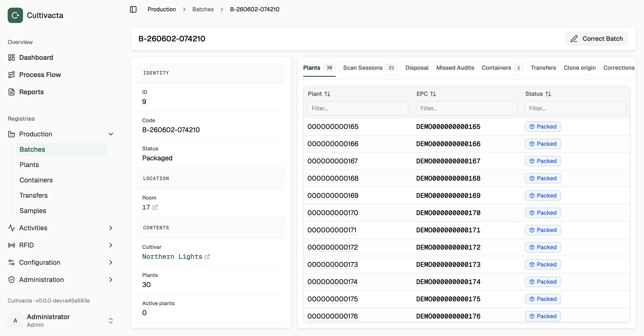Image resolution: width=644 pixels, height=336 pixels.
Task: Click the EPC filter input
Action: pos(467,108)
